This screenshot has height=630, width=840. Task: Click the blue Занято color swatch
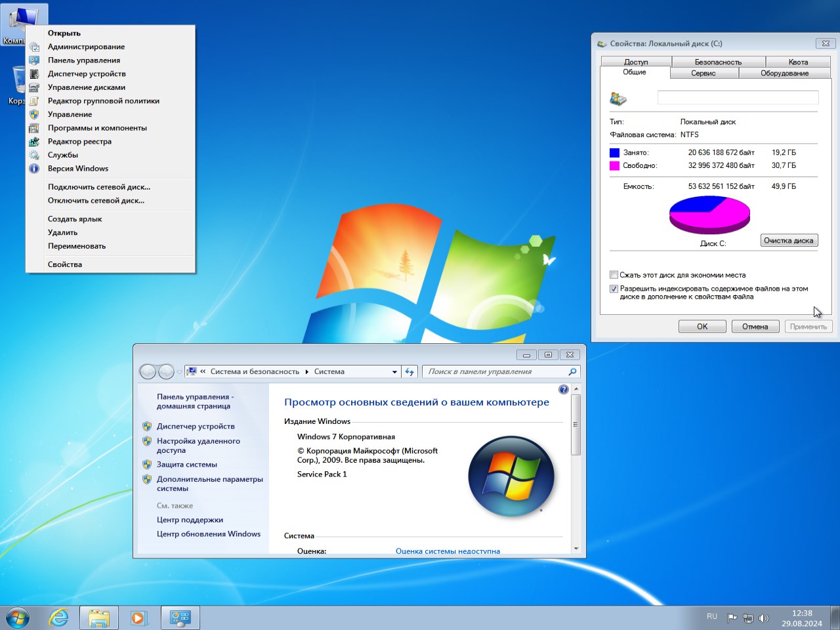coord(614,152)
